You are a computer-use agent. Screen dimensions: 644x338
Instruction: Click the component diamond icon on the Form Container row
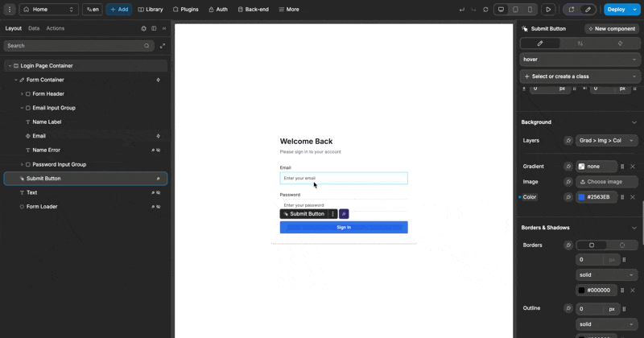click(x=158, y=80)
